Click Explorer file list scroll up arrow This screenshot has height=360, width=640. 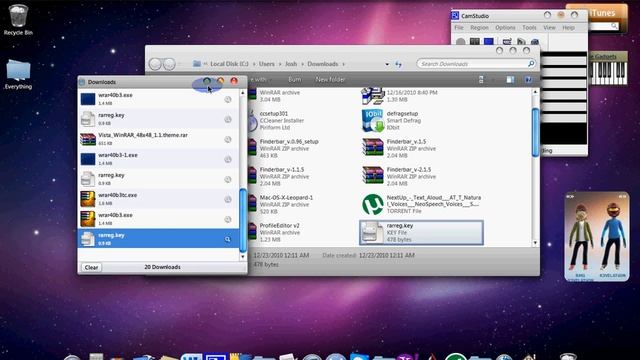(x=536, y=92)
